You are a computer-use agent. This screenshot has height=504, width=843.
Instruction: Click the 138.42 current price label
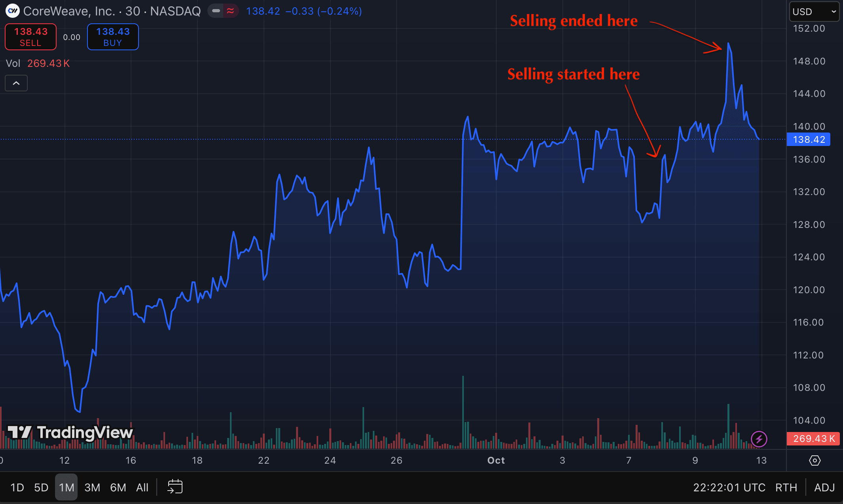point(809,140)
